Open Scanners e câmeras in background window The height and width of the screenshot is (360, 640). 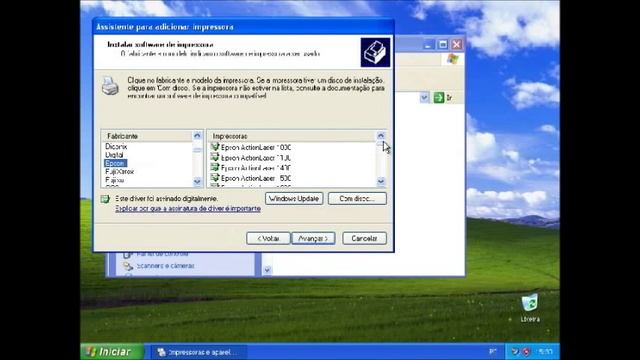[165, 266]
